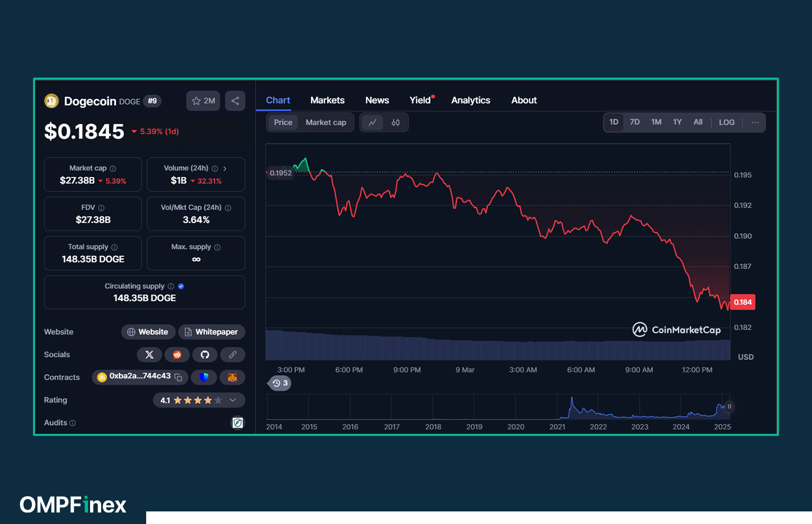
Task: Click the 3.64% Vol/Mkt Cap value
Action: coord(196,220)
